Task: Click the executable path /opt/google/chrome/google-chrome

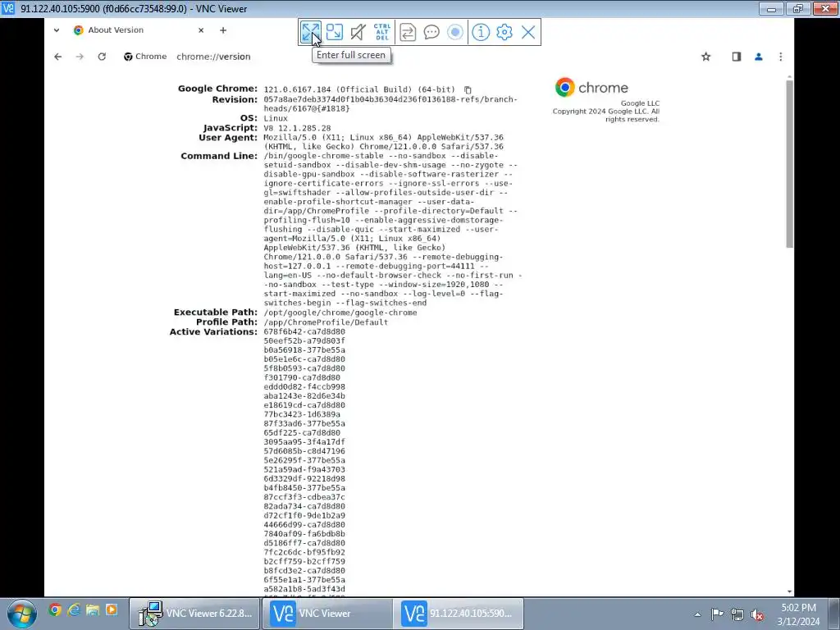Action: 340,313
